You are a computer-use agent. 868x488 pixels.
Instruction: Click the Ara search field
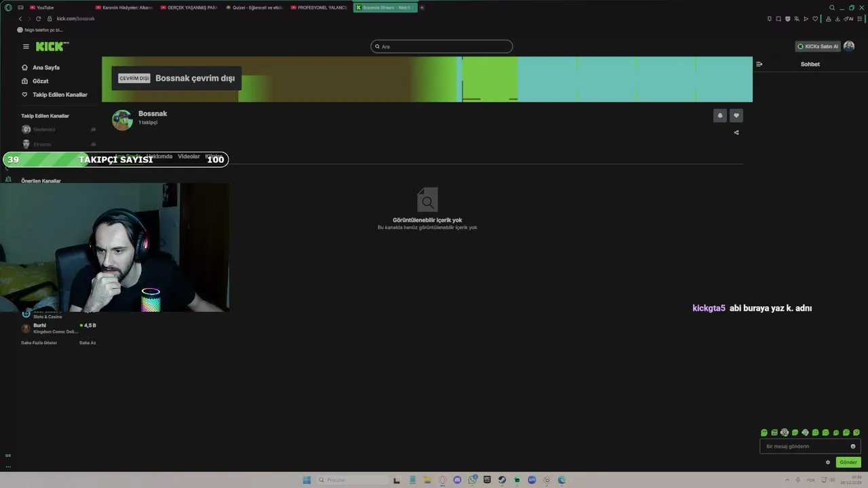441,47
